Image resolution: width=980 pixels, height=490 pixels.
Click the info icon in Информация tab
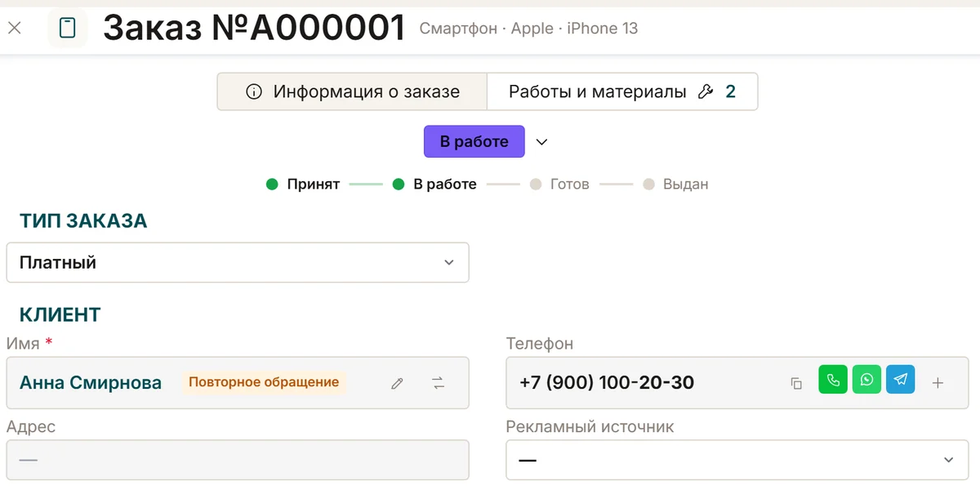(254, 92)
